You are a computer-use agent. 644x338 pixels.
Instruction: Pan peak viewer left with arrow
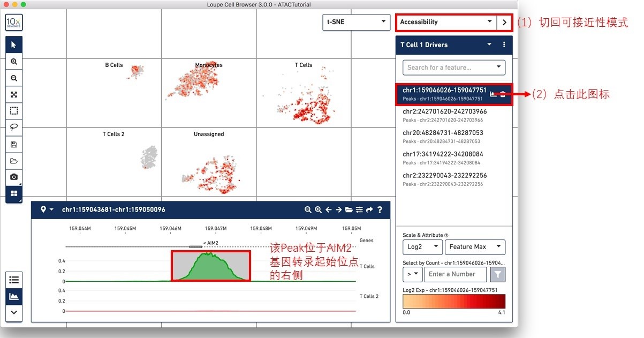tap(328, 210)
